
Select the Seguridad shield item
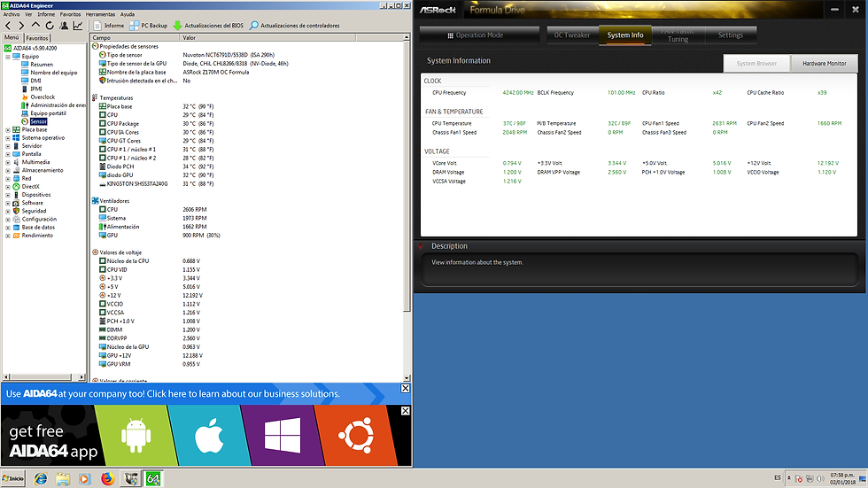(x=34, y=211)
